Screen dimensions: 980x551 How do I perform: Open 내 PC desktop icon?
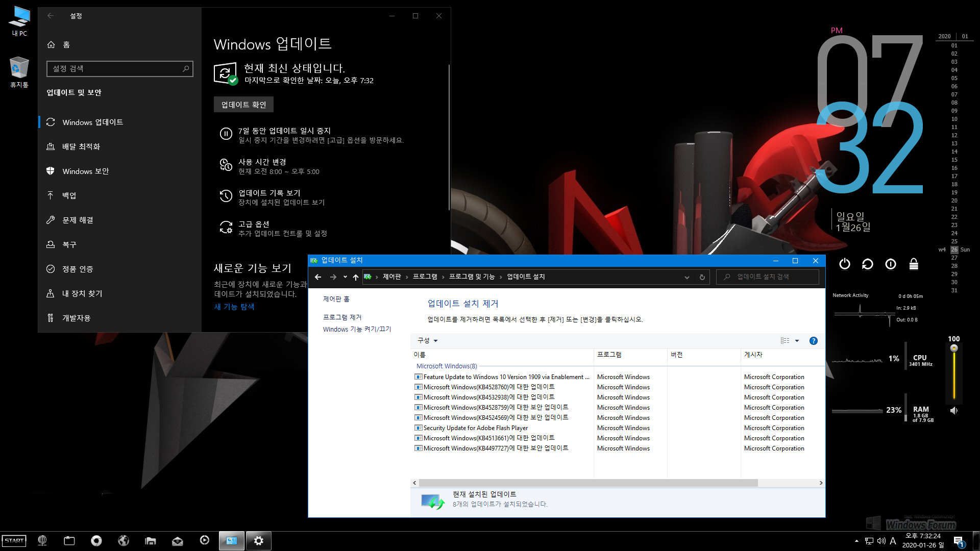pos(19,21)
